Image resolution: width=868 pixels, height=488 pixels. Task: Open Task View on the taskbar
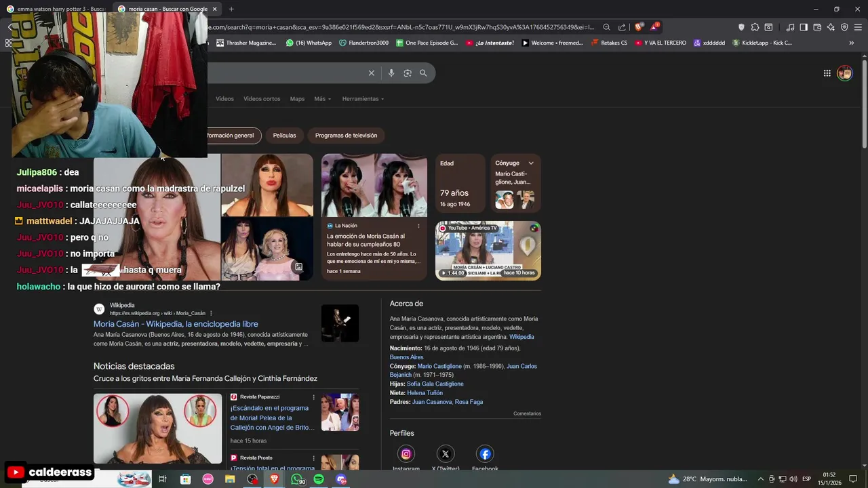(x=163, y=479)
